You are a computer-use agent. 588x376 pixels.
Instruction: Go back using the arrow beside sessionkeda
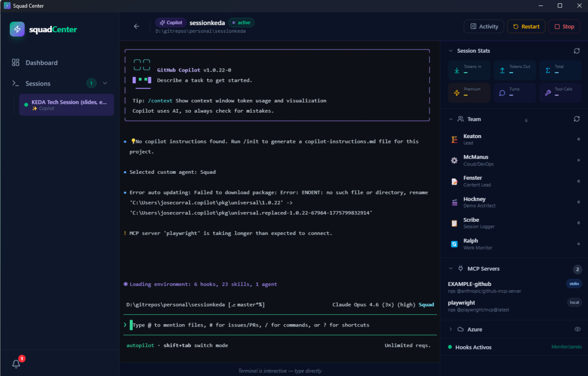tap(136, 26)
